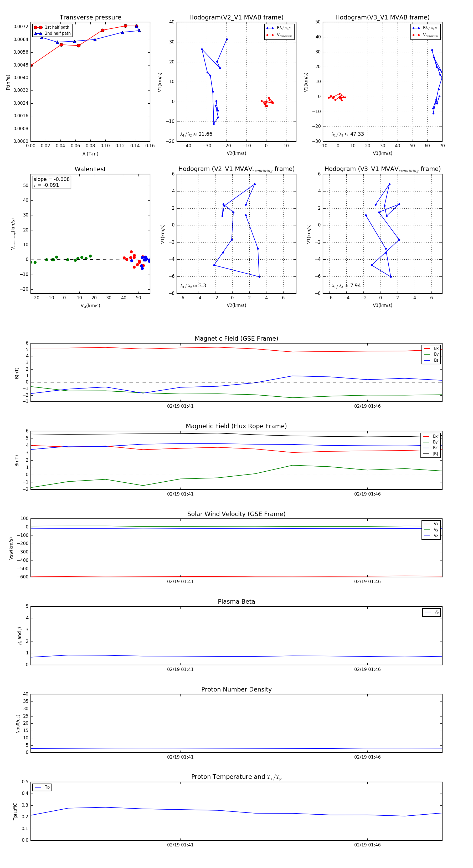Select the Bx' legend entry in Flux Rope panel
The image size is (473, 868).
(431, 436)
